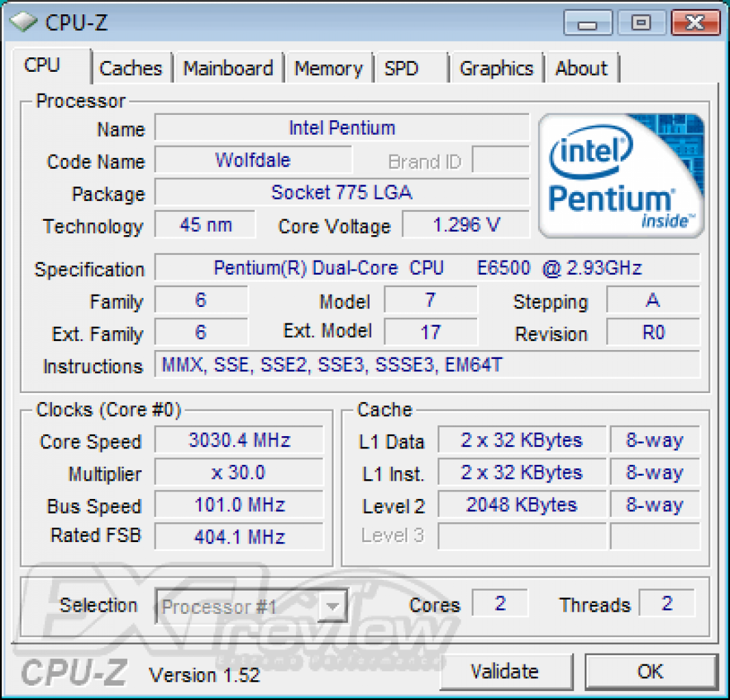Click the Specification field with E6500 @ 2.93GHz
730x700 pixels.
tap(427, 268)
